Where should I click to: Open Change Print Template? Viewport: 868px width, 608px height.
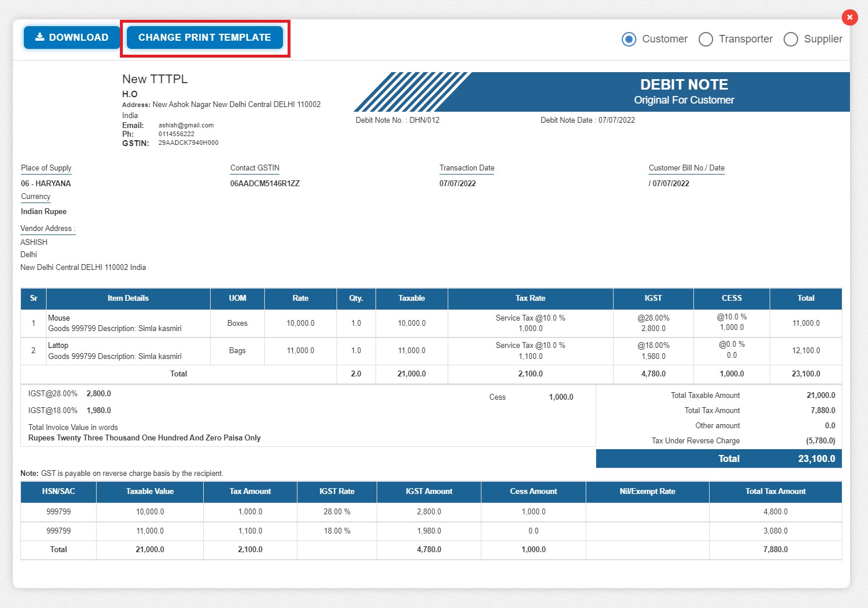point(205,37)
